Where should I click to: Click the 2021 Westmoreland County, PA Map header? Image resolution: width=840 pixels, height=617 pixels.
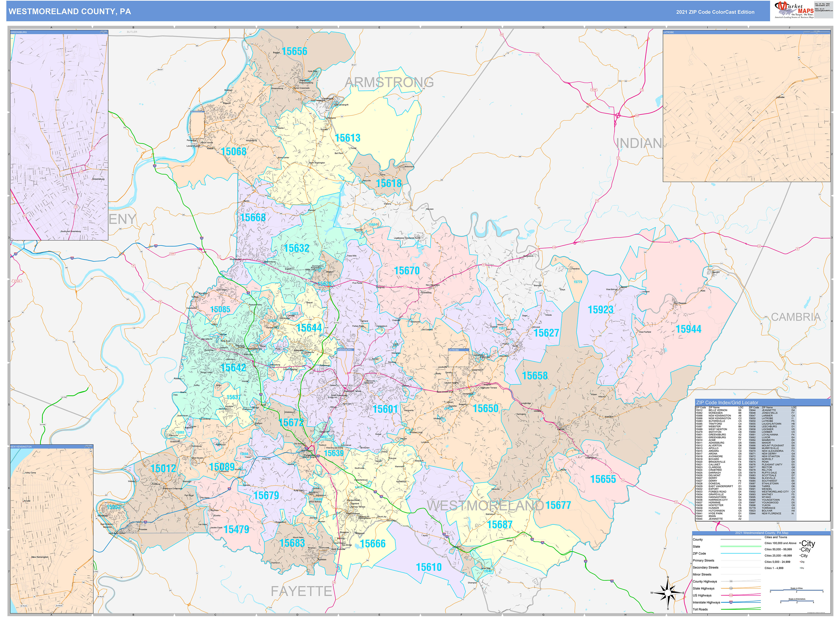click(761, 533)
